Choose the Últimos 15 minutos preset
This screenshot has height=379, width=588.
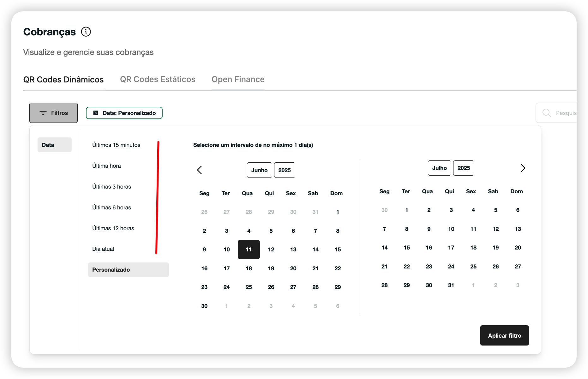[x=116, y=145]
